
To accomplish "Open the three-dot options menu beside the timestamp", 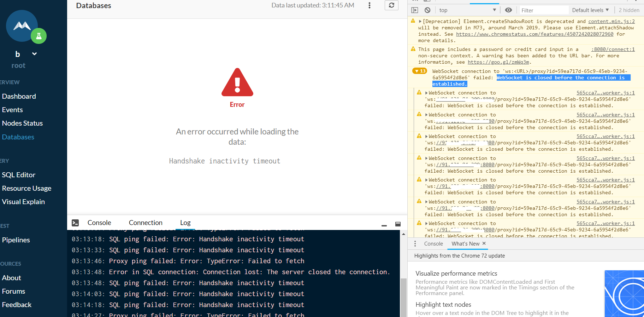I will click(370, 5).
